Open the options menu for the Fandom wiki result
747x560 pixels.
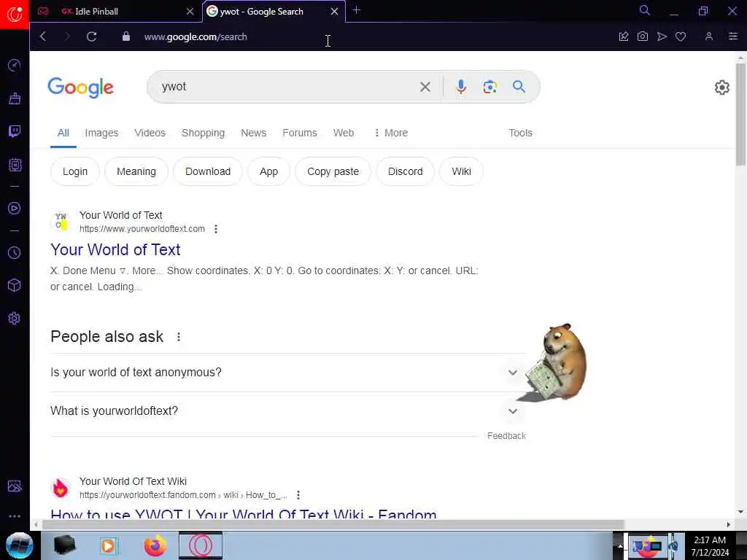point(298,495)
